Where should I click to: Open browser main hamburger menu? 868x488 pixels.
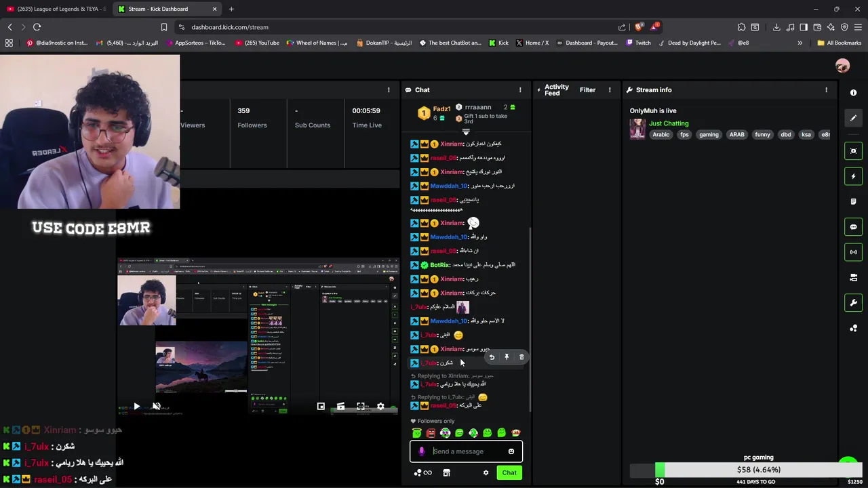[858, 27]
